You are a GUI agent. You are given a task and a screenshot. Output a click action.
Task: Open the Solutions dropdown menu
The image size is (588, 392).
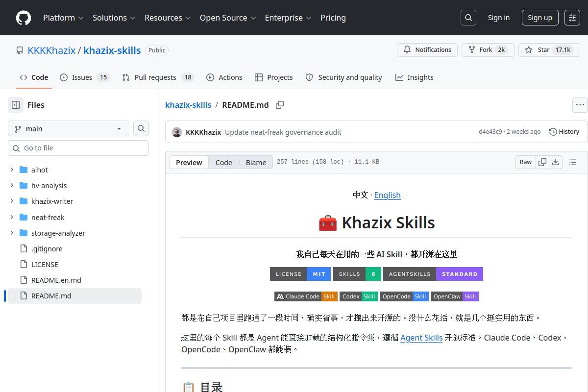pyautogui.click(x=114, y=18)
